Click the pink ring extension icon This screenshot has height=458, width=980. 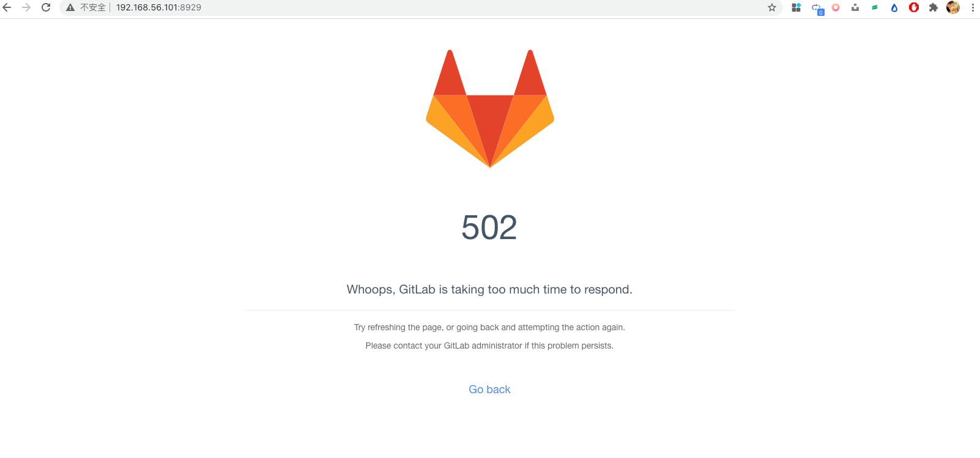[836, 7]
